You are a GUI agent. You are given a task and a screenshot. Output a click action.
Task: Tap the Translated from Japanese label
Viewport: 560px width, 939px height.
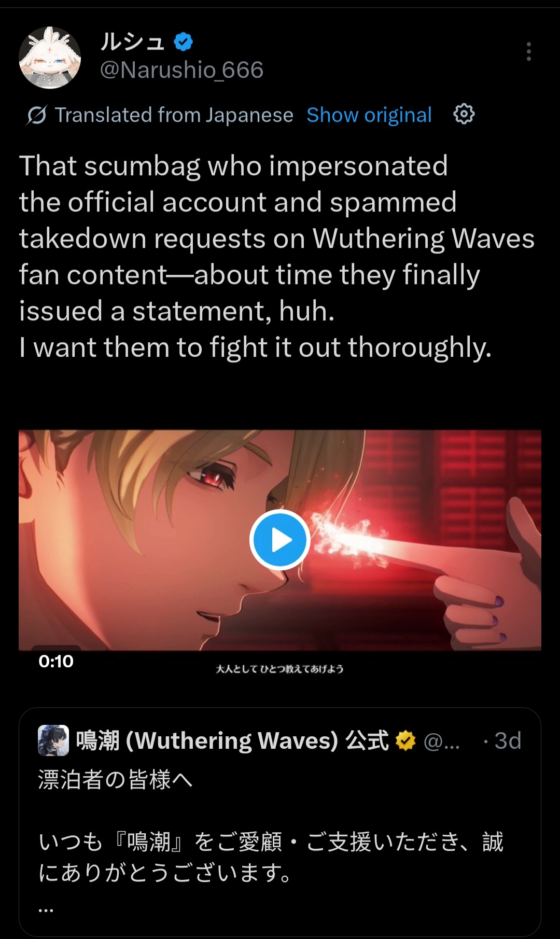(174, 115)
